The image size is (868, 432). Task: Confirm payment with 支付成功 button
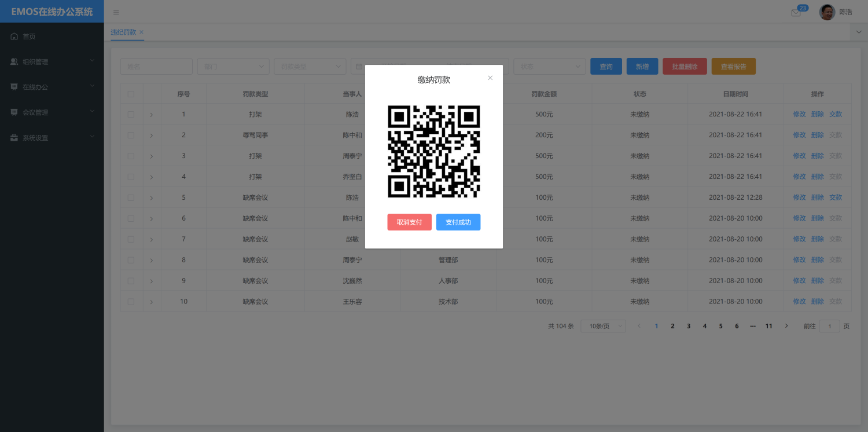(x=458, y=222)
